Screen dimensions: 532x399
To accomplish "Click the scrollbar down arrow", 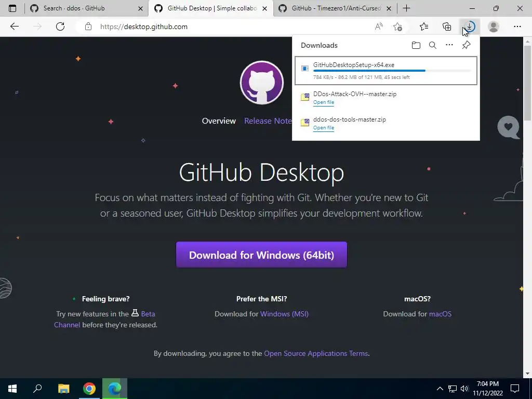I will 527,374.
